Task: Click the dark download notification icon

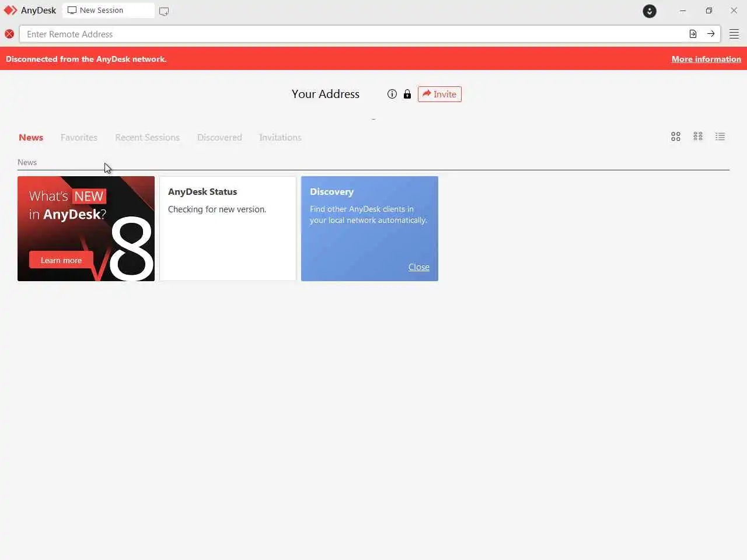Action: [650, 11]
